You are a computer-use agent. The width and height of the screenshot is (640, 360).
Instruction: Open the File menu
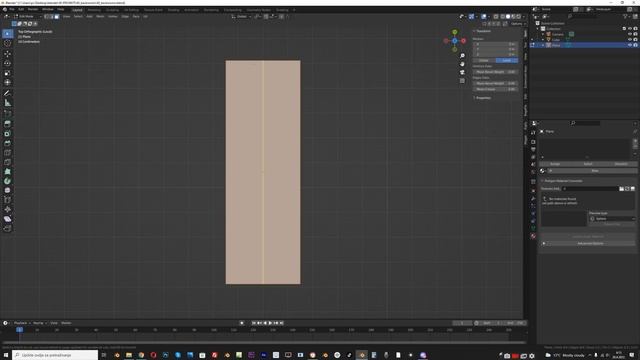[11, 9]
